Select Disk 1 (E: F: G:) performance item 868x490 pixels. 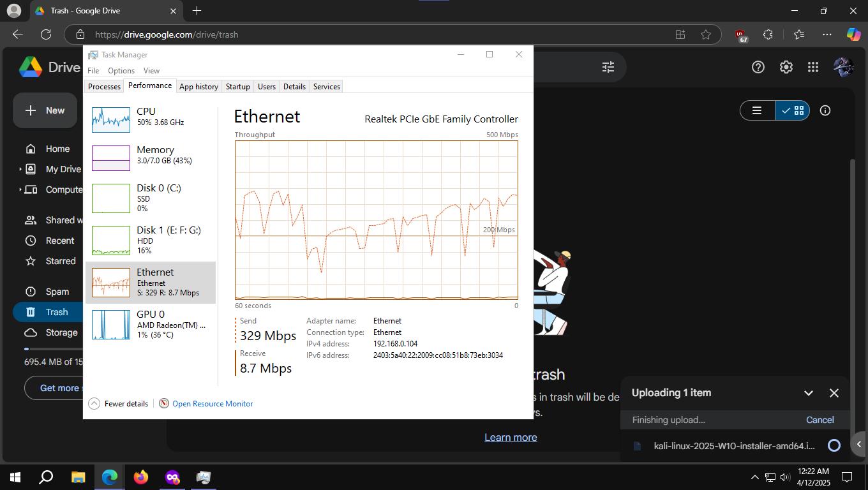tap(151, 240)
